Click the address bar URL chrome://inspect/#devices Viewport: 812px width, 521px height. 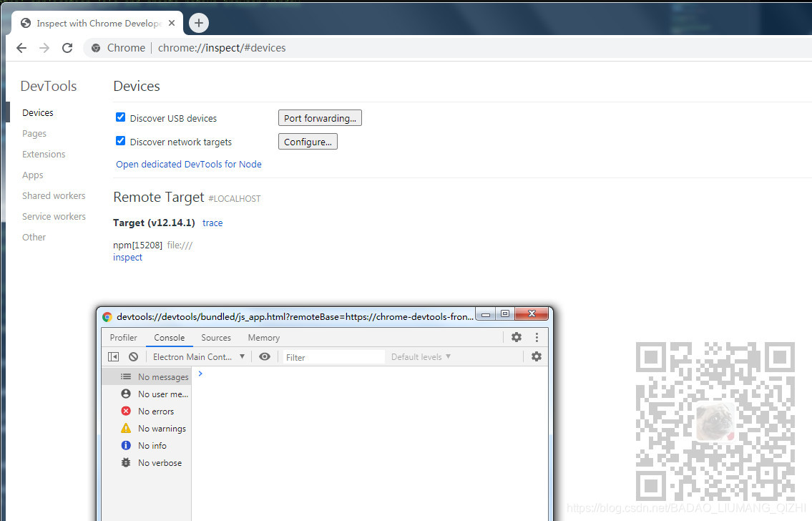(222, 48)
